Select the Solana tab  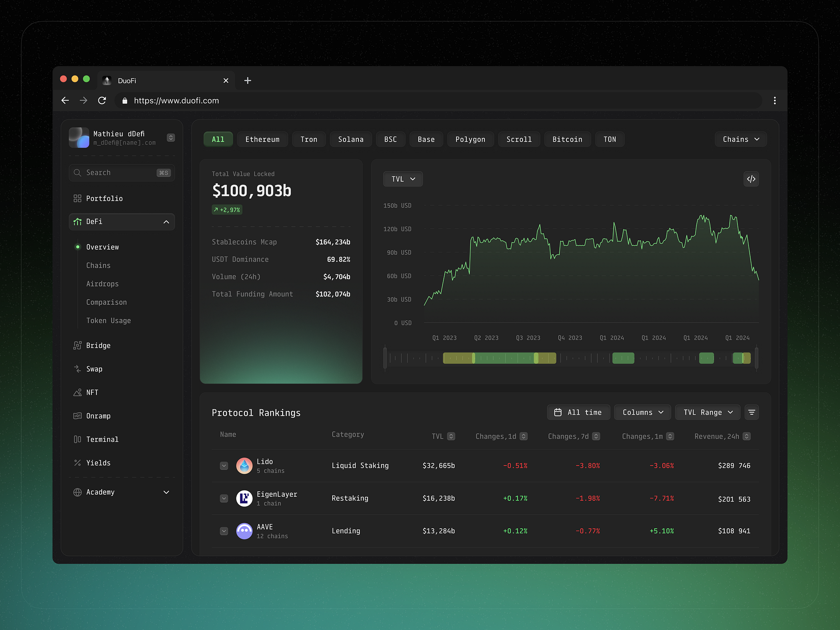[351, 139]
